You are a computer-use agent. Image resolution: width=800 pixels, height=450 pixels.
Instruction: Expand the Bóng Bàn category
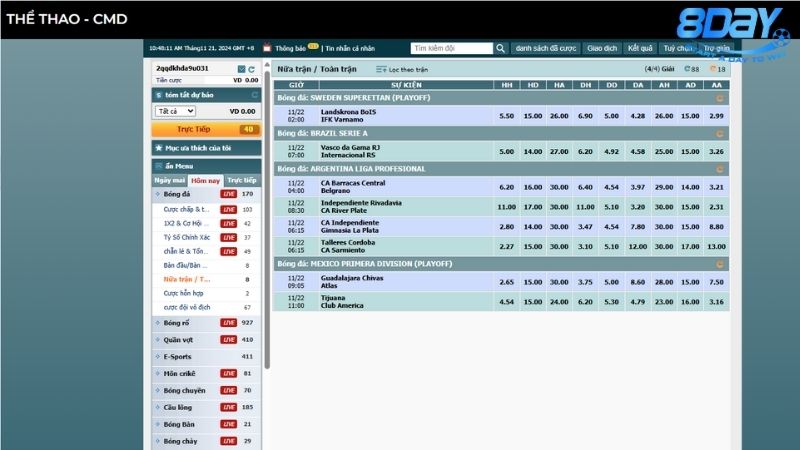(x=158, y=424)
